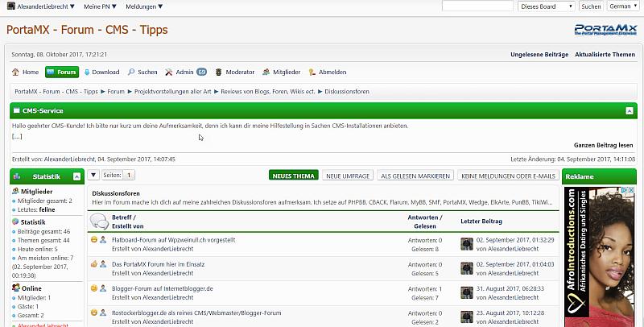Open the German language selector
The width and height of the screenshot is (644, 327).
pos(622,6)
